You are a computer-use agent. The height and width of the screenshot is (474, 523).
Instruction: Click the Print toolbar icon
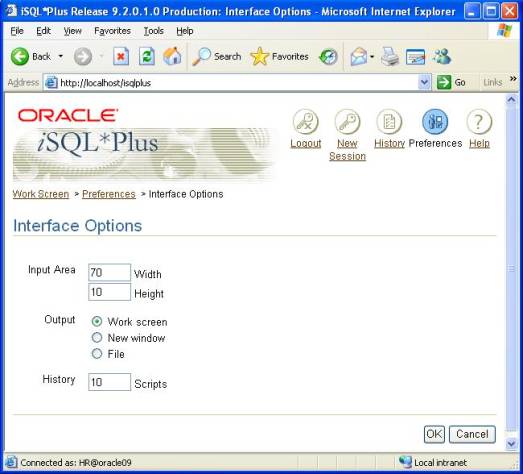[x=390, y=56]
